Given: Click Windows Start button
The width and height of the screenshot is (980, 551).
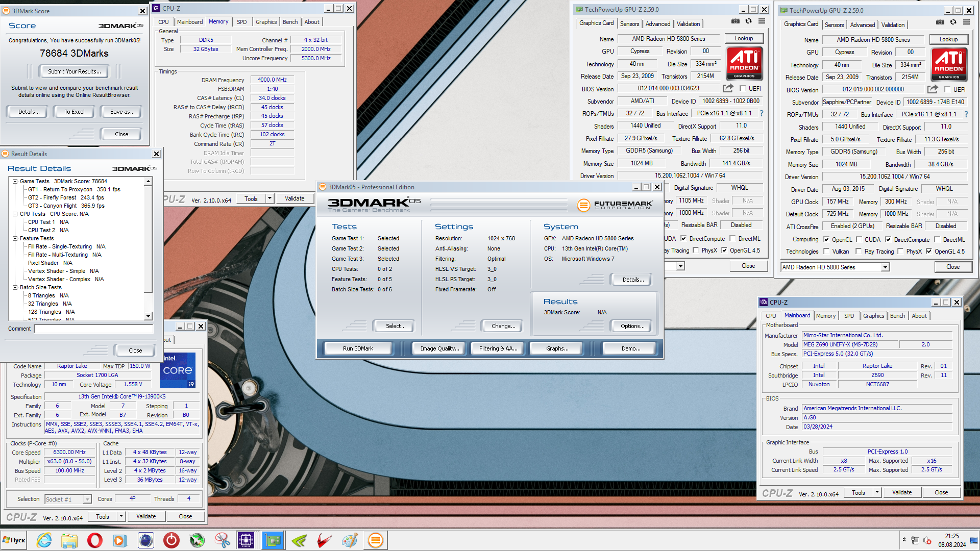Looking at the screenshot, I should [14, 540].
